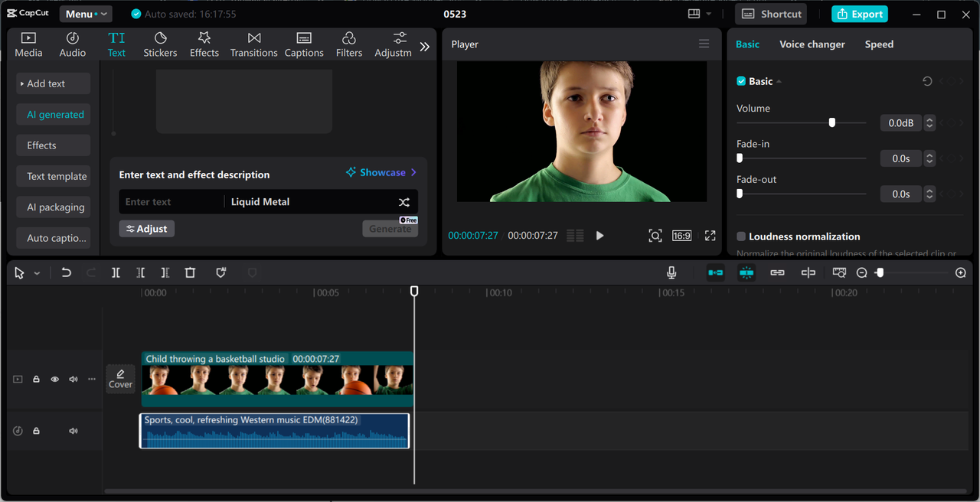
Task: Toggle main track magnet snapping
Action: 715,272
